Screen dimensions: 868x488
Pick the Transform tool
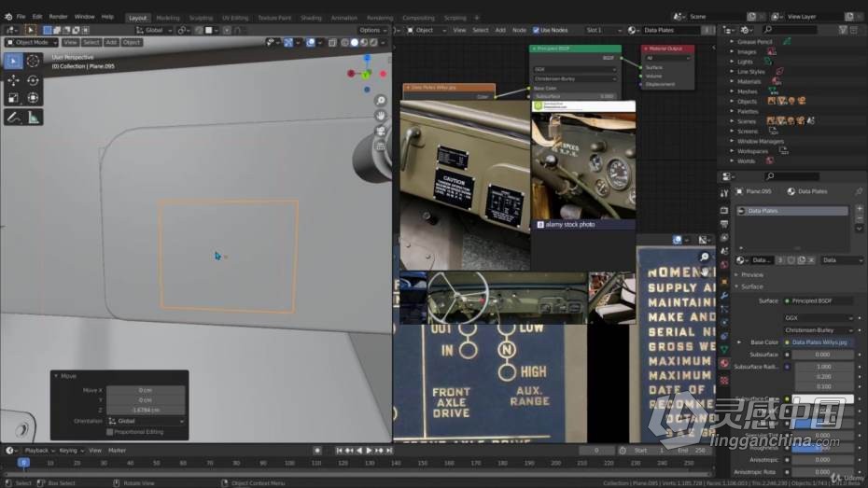34,98
